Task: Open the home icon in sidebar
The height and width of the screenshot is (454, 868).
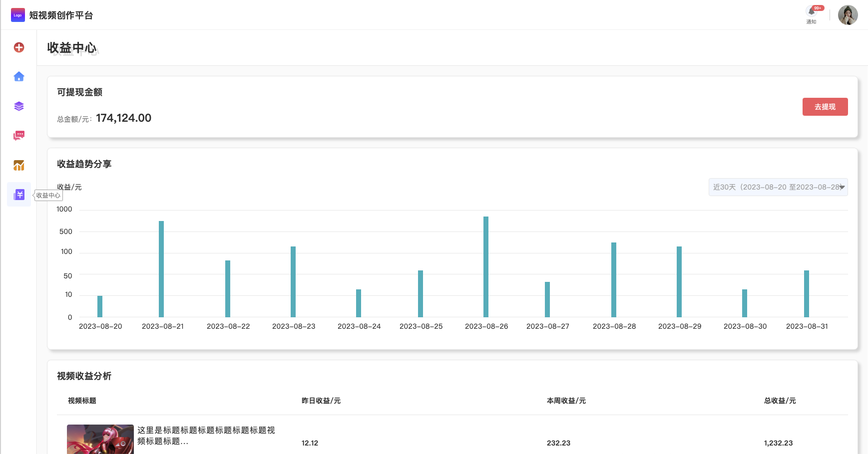Action: (x=19, y=76)
